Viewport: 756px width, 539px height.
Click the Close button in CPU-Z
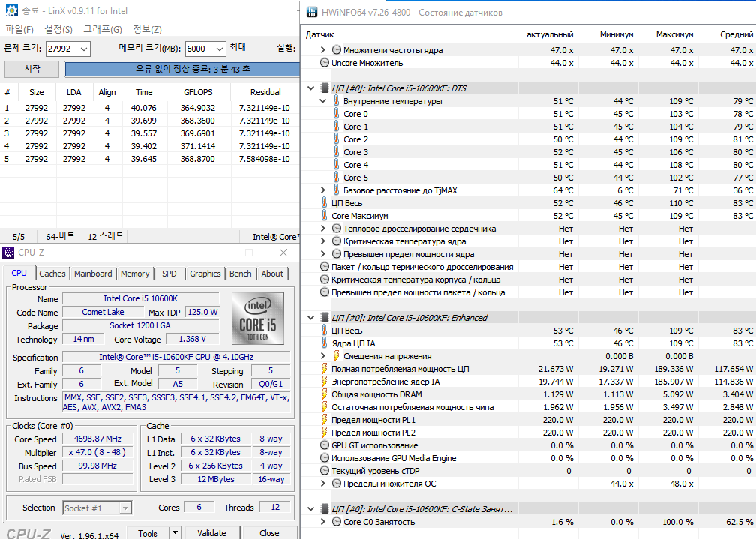click(269, 533)
